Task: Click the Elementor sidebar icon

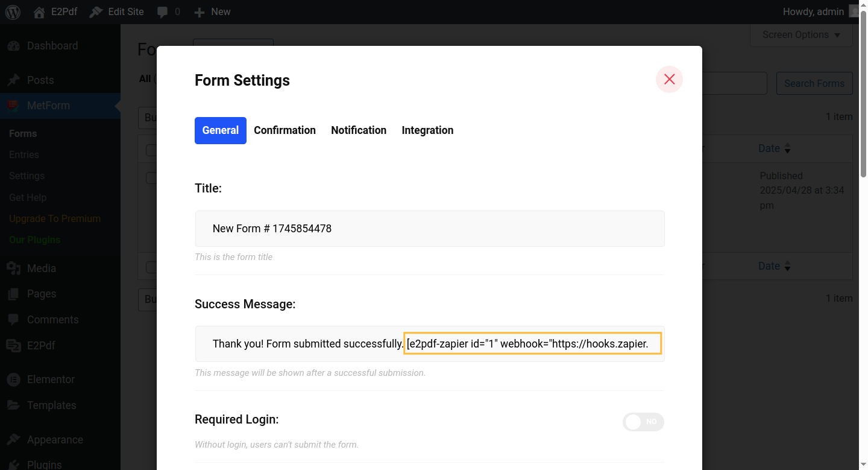Action: pyautogui.click(x=13, y=379)
